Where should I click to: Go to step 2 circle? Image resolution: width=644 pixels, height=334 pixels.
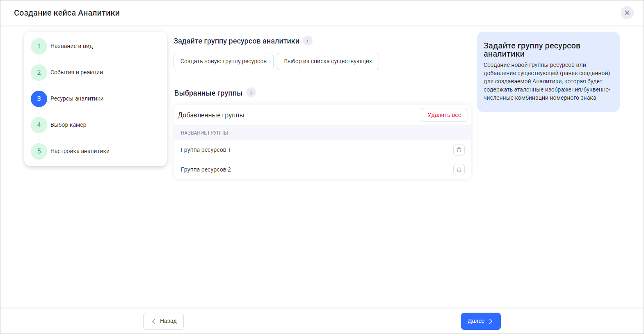(x=39, y=72)
